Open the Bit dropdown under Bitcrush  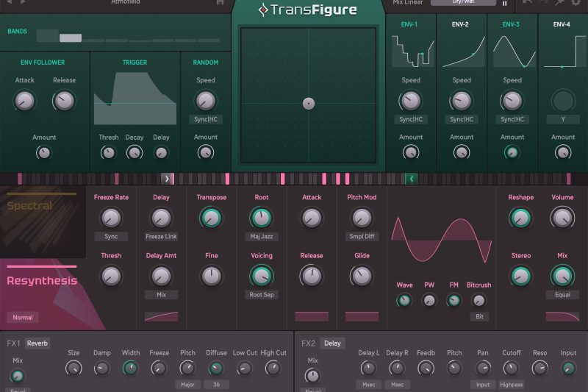(480, 316)
